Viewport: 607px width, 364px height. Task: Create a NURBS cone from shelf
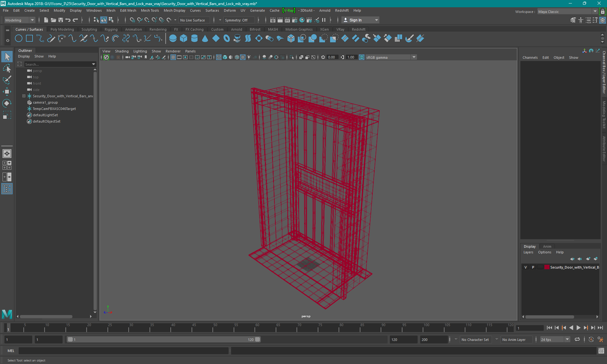(x=205, y=39)
